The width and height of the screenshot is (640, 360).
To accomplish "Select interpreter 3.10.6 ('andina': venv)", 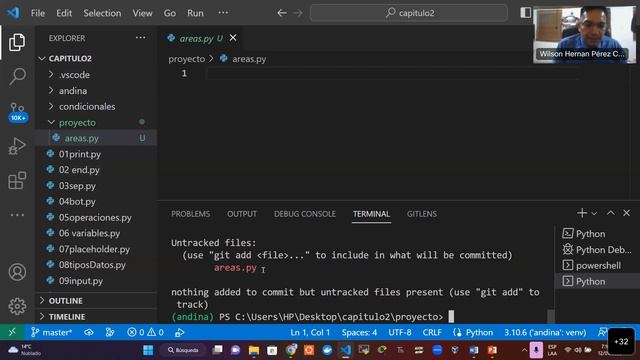I will pos(545,333).
